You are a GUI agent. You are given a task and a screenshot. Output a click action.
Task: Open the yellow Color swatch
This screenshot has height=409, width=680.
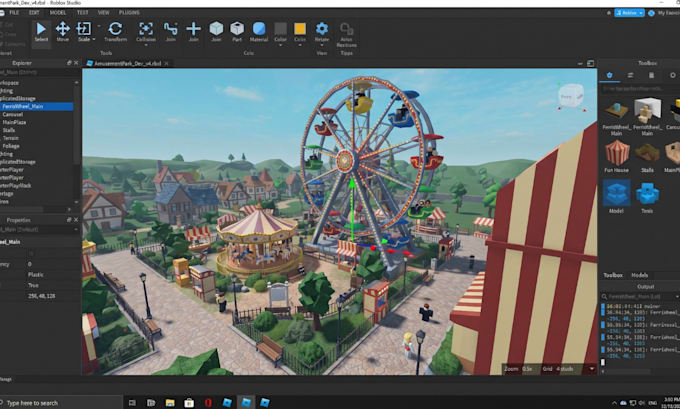coord(300,31)
